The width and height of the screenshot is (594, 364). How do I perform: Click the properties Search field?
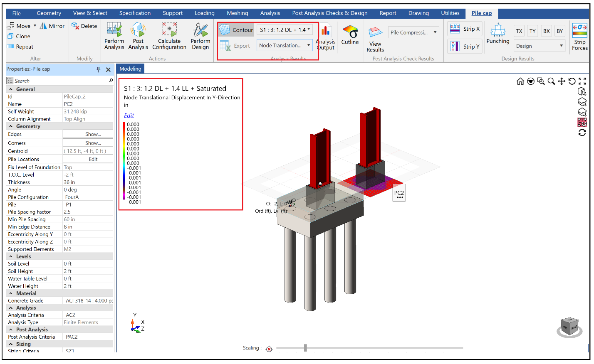[x=60, y=81]
